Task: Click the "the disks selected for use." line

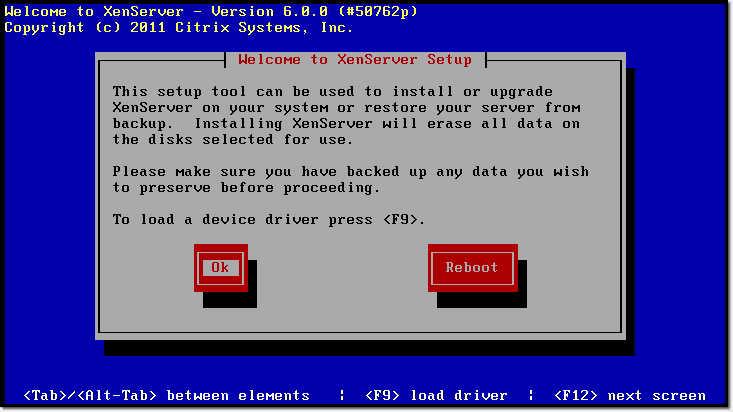Action: coord(232,140)
